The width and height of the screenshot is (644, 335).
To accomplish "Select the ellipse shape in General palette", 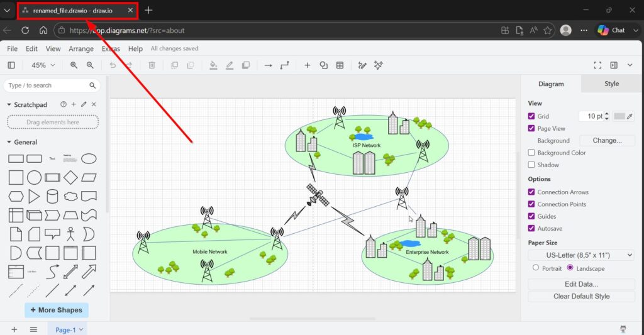I will coord(89,158).
